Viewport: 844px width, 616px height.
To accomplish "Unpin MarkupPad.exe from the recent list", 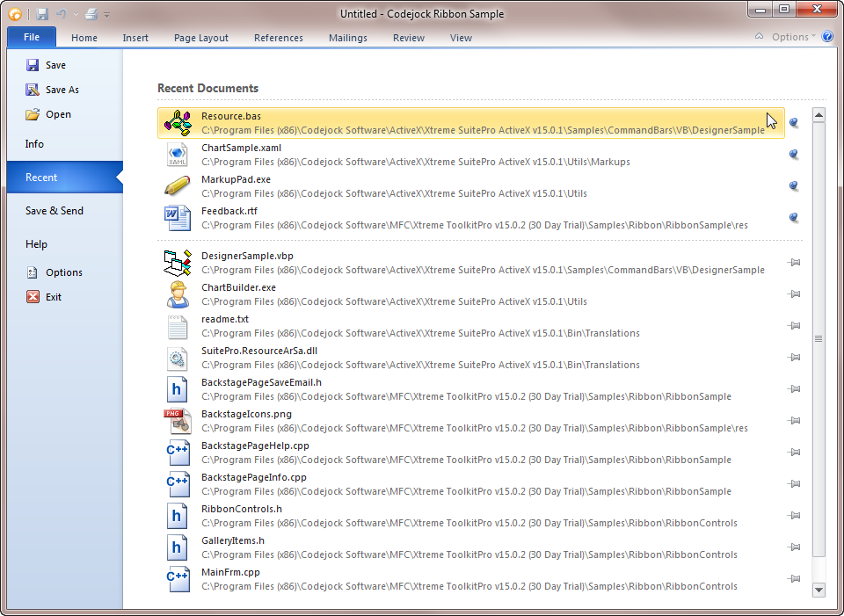I will coord(793,185).
